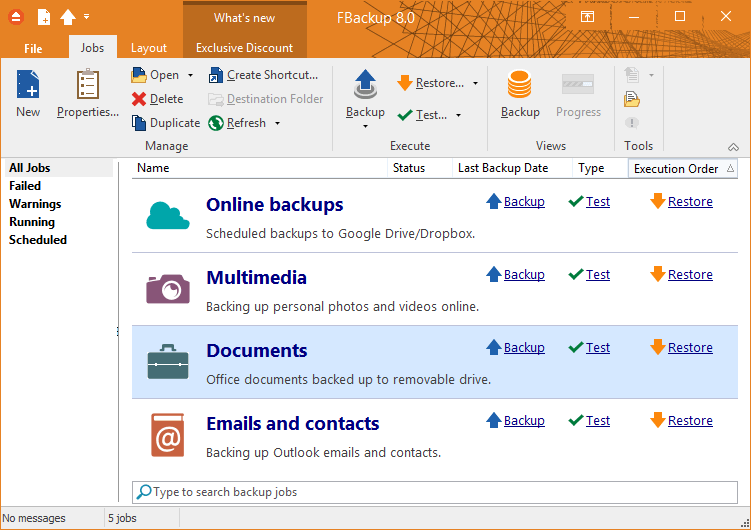The image size is (751, 530).
Task: Expand the Open dropdown arrow
Action: (x=190, y=75)
